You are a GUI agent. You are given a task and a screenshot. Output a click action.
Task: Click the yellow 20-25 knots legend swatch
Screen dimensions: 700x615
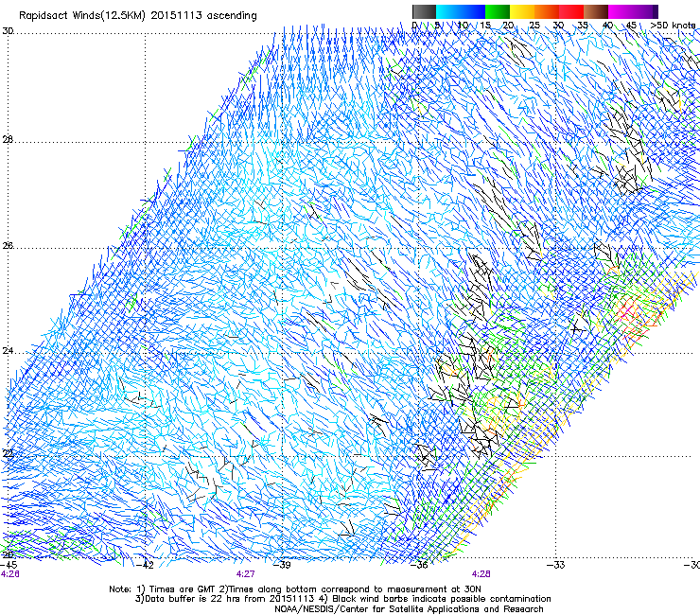click(x=522, y=11)
